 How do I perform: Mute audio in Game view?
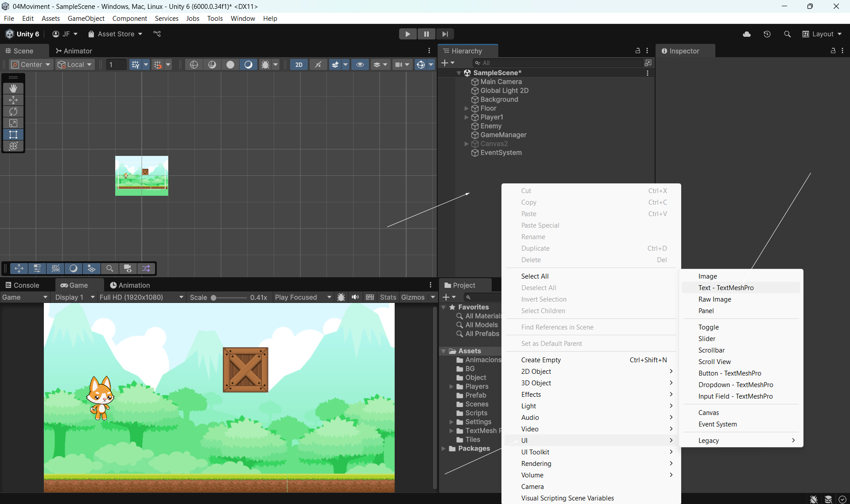coord(355,297)
